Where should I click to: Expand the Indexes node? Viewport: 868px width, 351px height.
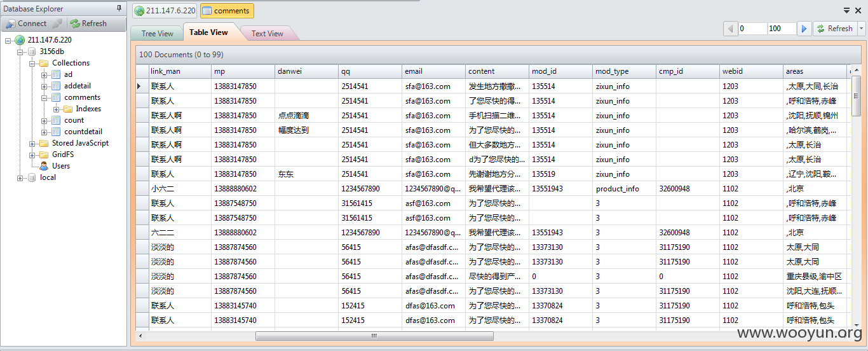57,109
